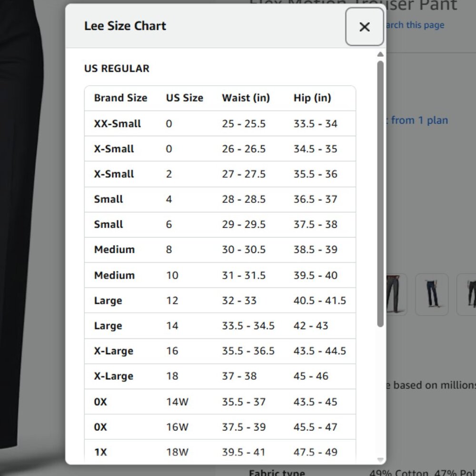Click waist value '32 - 33'
Viewport: 476px width, 476px height.
pos(239,300)
